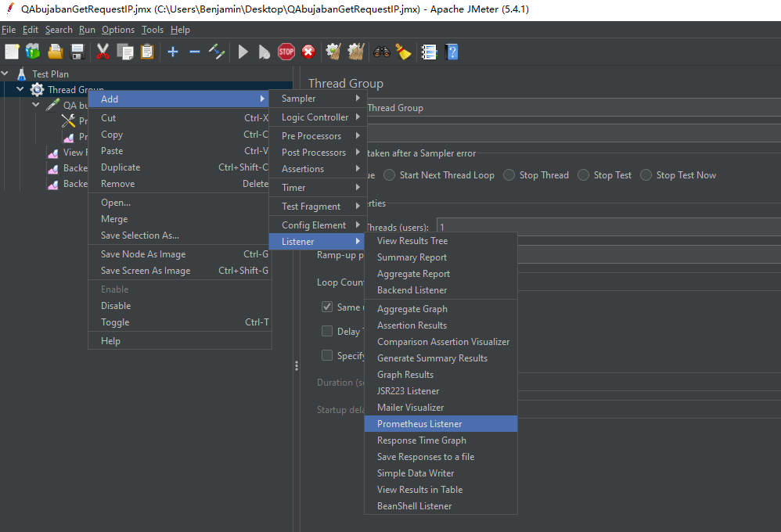Save the test plan via the disk icon
The width and height of the screenshot is (781, 532).
pyautogui.click(x=76, y=52)
